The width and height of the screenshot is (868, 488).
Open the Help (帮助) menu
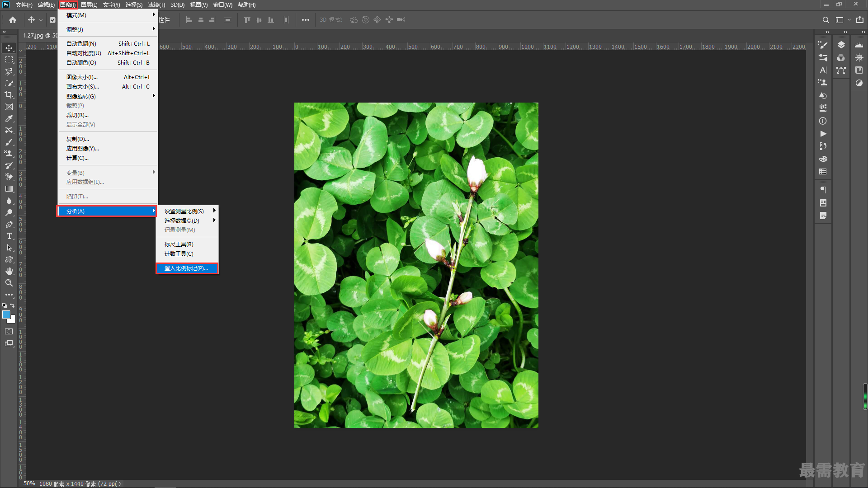coord(246,5)
